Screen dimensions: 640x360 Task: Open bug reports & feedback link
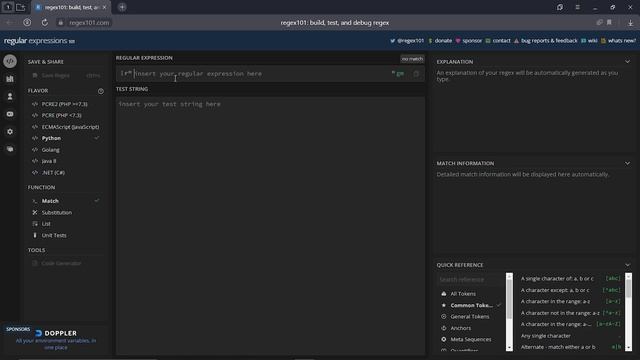[x=546, y=41]
